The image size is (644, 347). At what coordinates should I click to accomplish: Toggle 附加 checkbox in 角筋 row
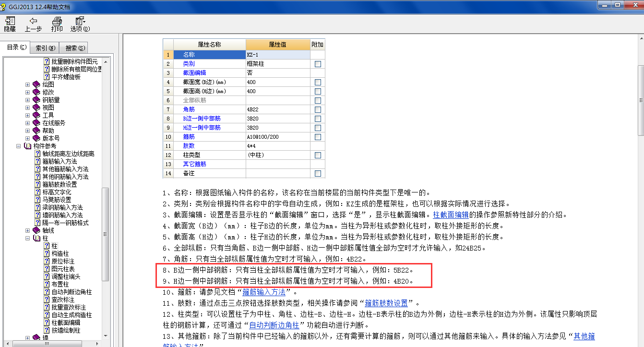[318, 109]
